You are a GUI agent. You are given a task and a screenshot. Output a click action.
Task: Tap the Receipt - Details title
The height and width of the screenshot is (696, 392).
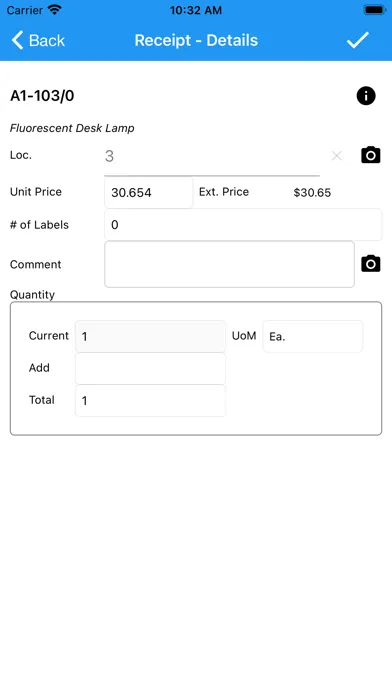[x=196, y=40]
